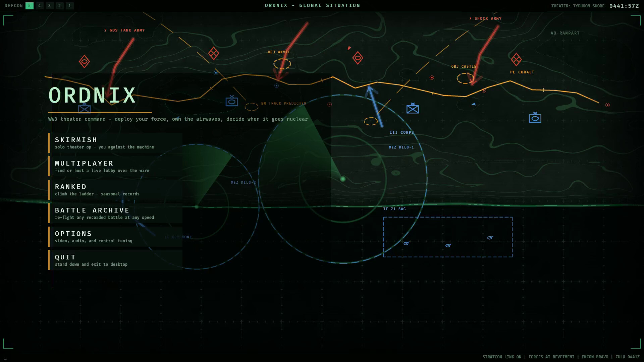The height and width of the screenshot is (362, 644).
Task: Select DEFCON level 4 box
Action: click(x=40, y=6)
